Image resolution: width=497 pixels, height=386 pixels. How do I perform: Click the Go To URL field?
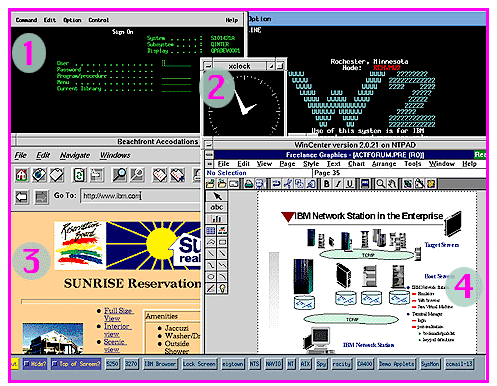pos(141,196)
